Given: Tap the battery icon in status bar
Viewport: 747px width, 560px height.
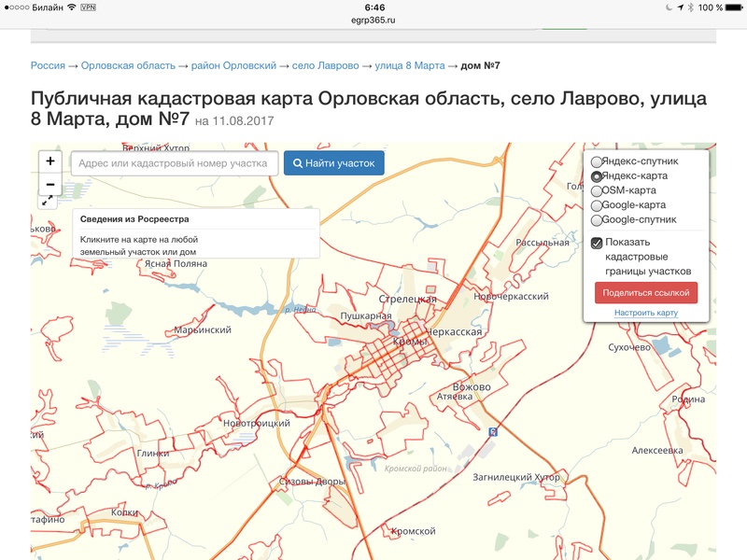Looking at the screenshot, I should coord(734,7).
